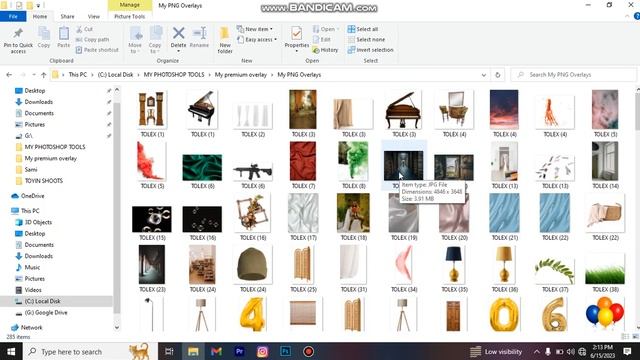
Task: Open Gmail taskbar icon
Action: [x=216, y=351]
